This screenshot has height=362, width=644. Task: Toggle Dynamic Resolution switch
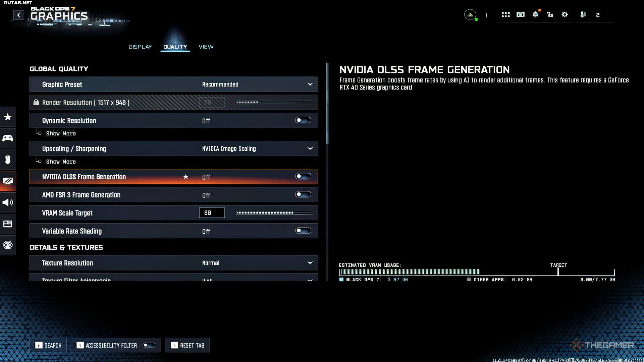(x=303, y=120)
